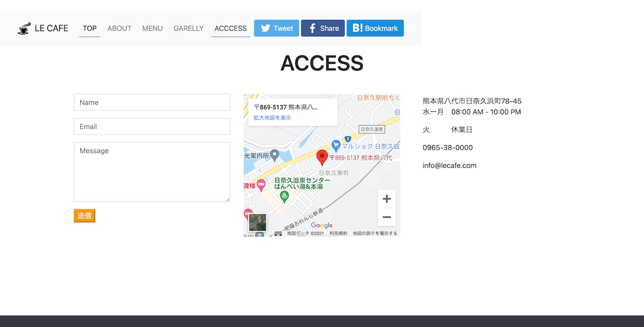Screen dimensions: 644x327
Task: Select the ACCCESS nav item
Action: (x=231, y=28)
